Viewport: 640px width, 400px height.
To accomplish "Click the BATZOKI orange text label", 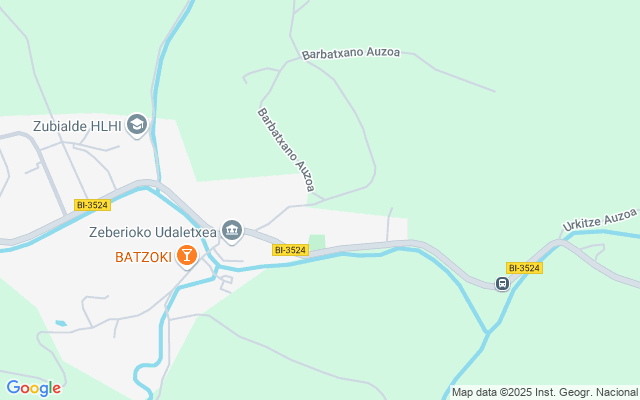I will point(143,257).
